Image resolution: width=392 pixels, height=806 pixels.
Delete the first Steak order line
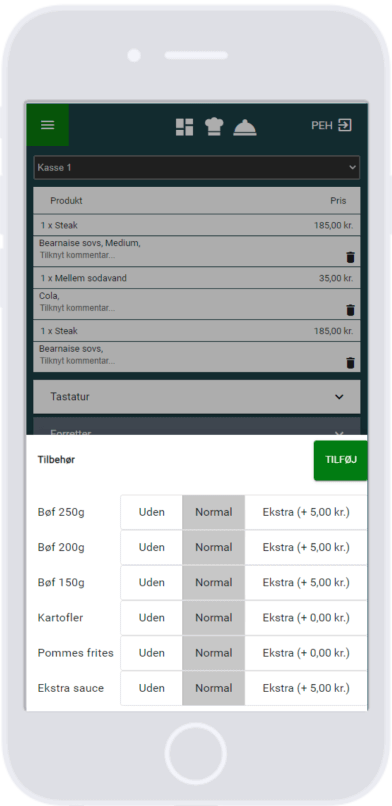tap(350, 258)
